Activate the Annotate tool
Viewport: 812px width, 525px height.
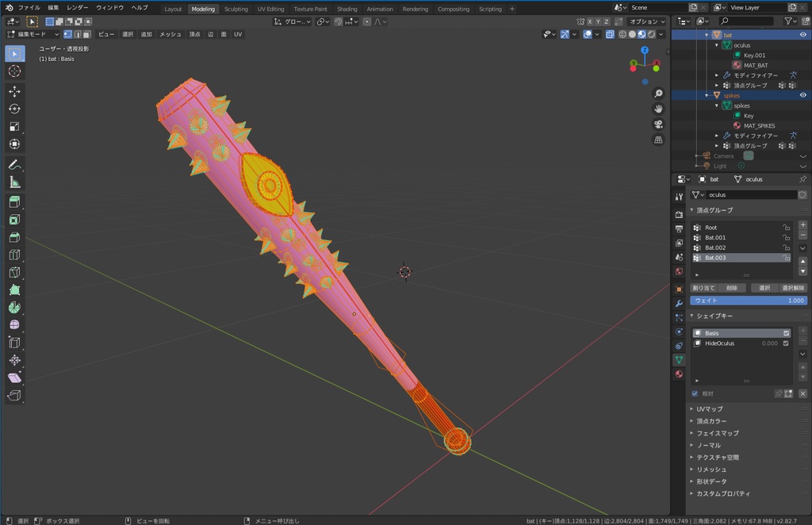pyautogui.click(x=14, y=164)
